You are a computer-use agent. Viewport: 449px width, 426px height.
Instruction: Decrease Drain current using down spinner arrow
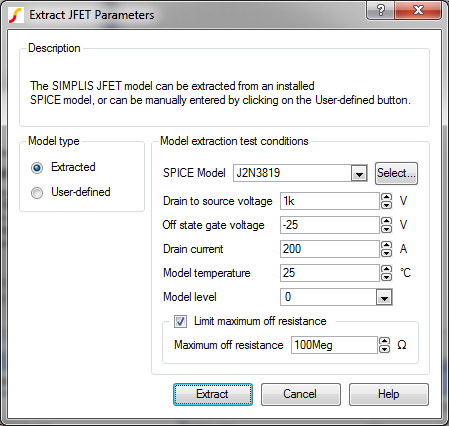click(x=386, y=253)
